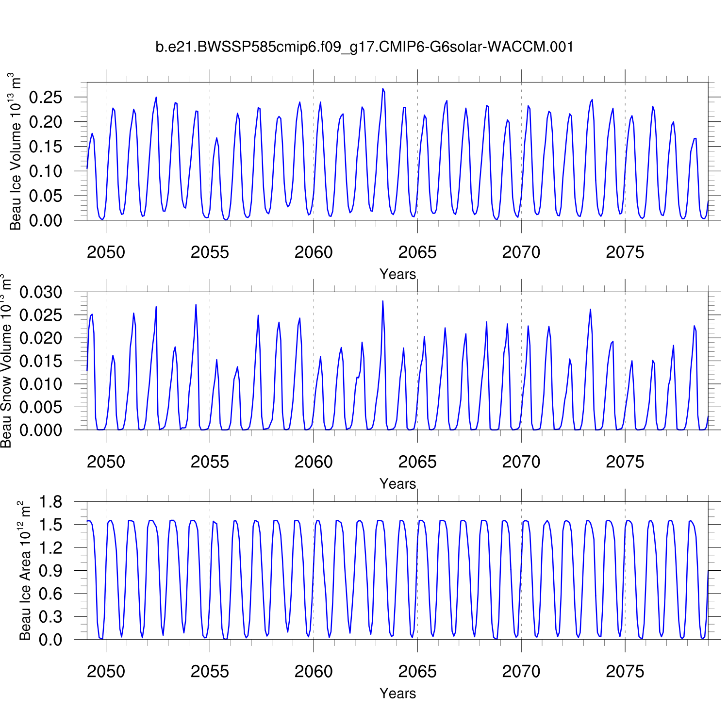The width and height of the screenshot is (728, 728).
Task: Click the tallest snow volume peak near 2063
Action: click(382, 301)
